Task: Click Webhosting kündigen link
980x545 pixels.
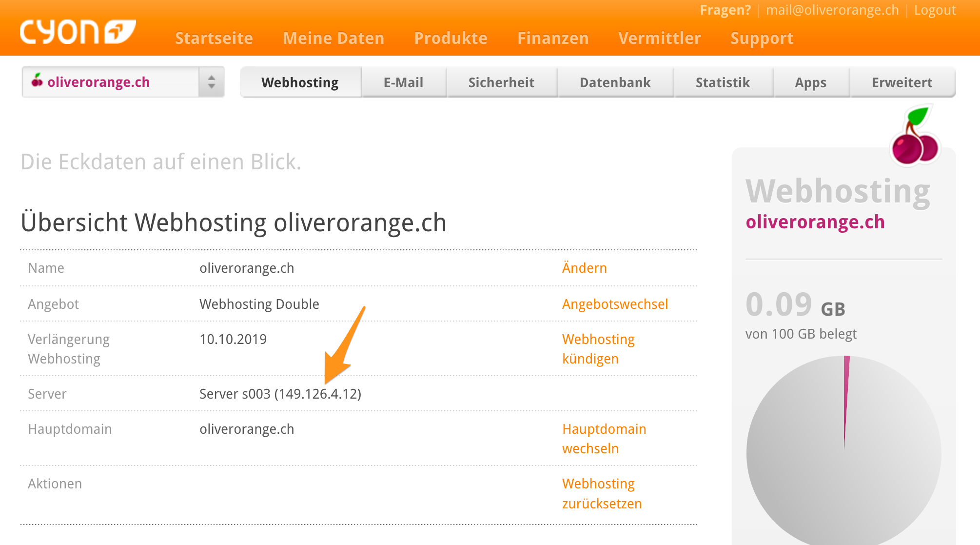Action: [598, 349]
